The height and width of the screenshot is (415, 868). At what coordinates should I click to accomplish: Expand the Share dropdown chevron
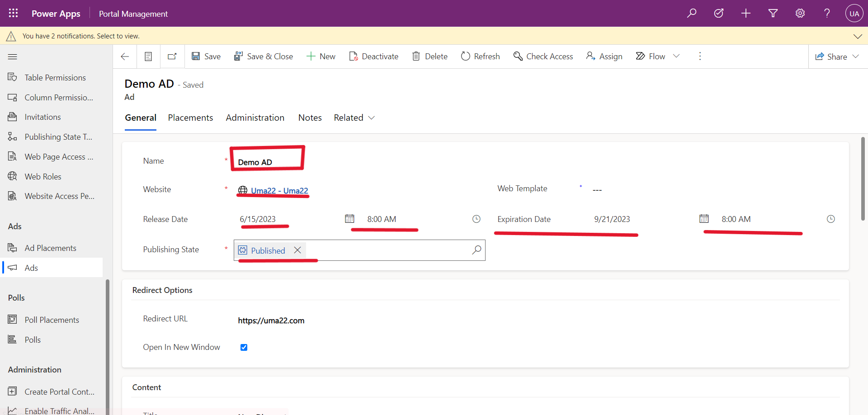[x=856, y=57]
